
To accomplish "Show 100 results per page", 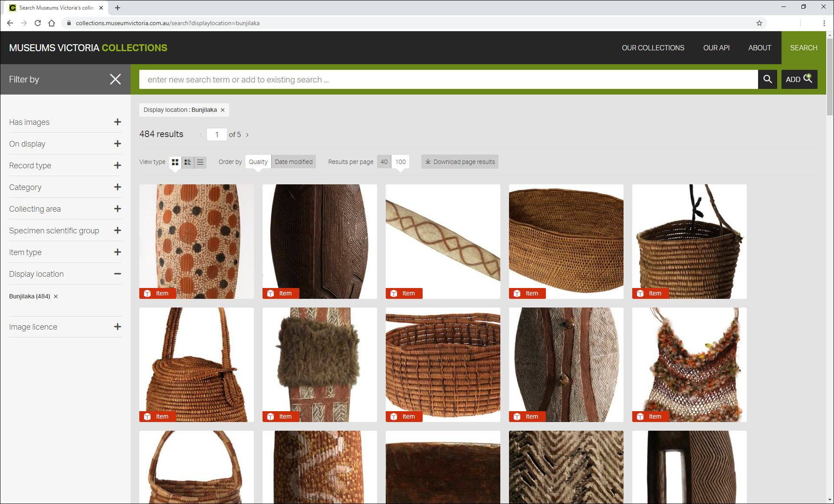I will coord(401,162).
